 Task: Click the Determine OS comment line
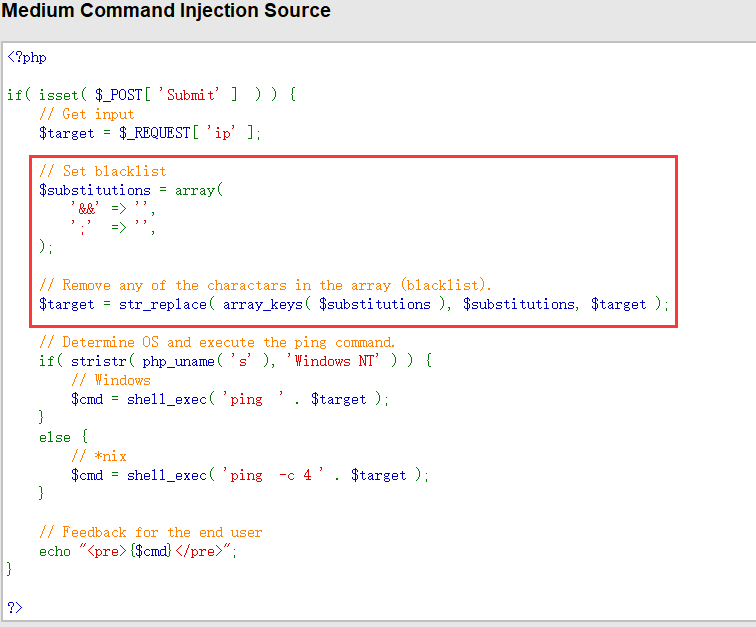click(217, 342)
